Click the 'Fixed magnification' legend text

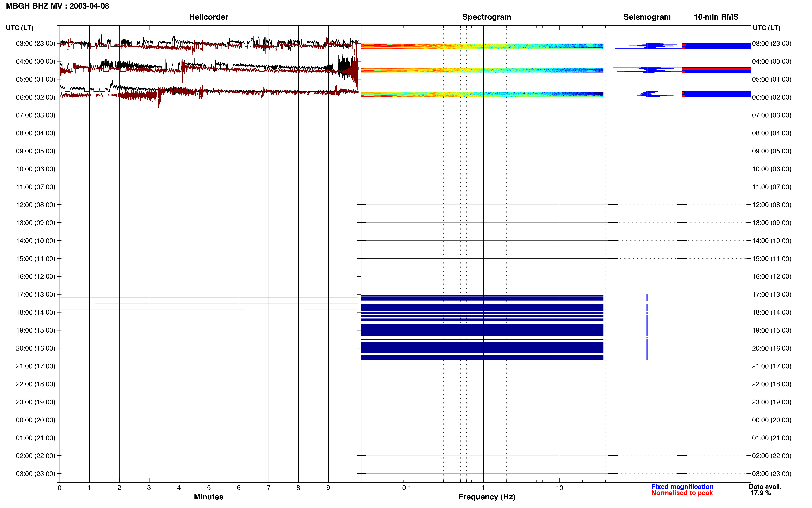[x=682, y=486]
